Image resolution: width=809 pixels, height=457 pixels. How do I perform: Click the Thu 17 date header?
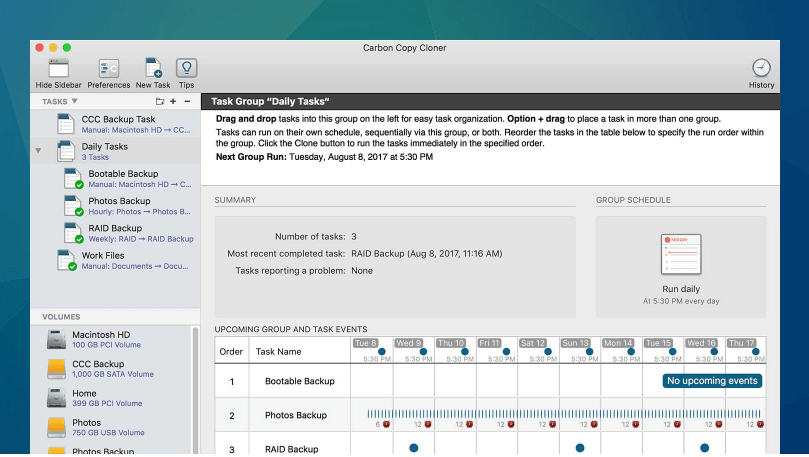[x=741, y=343]
